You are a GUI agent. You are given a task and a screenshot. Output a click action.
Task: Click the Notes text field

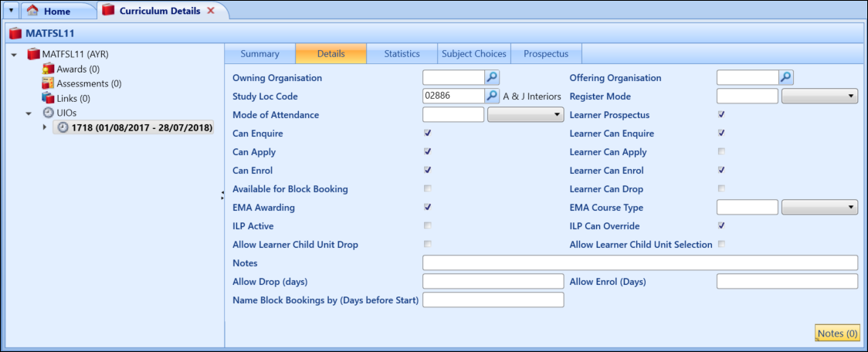640,262
